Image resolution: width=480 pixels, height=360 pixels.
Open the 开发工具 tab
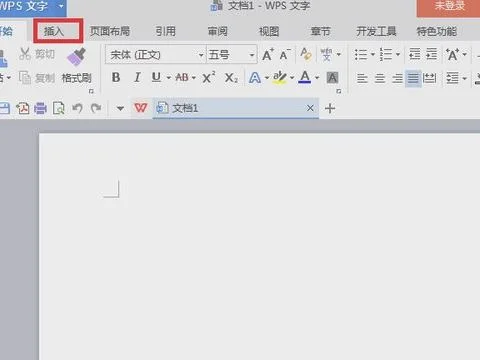click(x=376, y=32)
